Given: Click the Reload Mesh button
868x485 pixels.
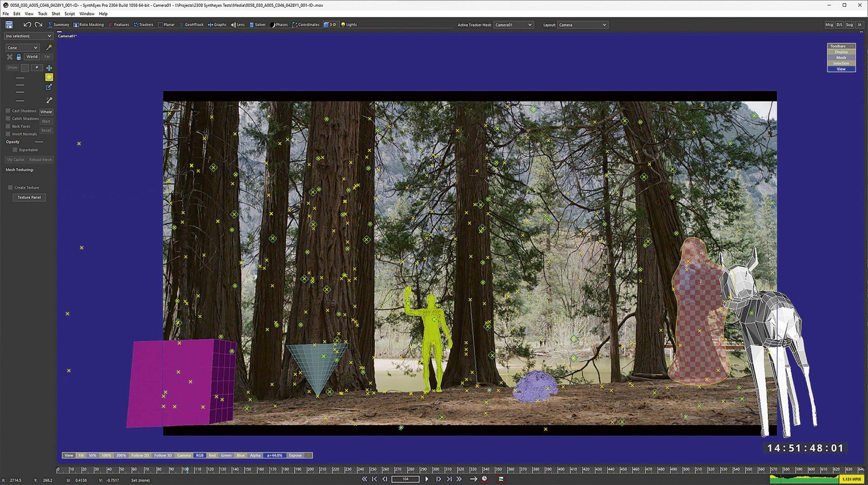Looking at the screenshot, I should pyautogui.click(x=40, y=159).
